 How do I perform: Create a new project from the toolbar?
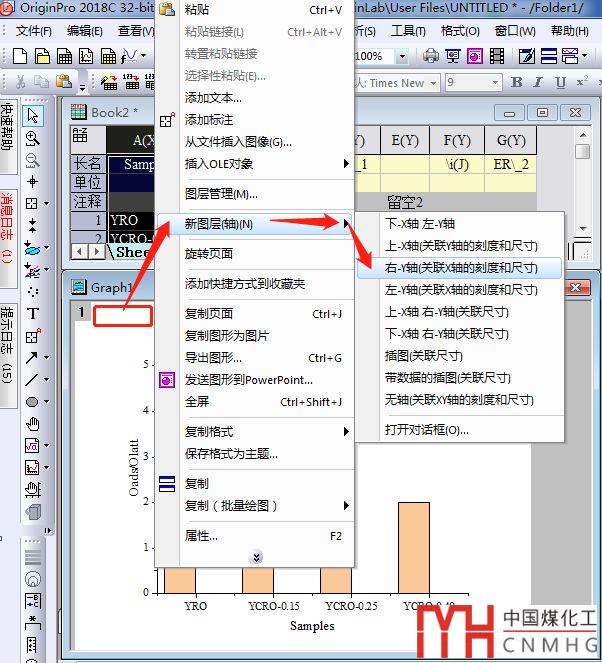point(20,56)
